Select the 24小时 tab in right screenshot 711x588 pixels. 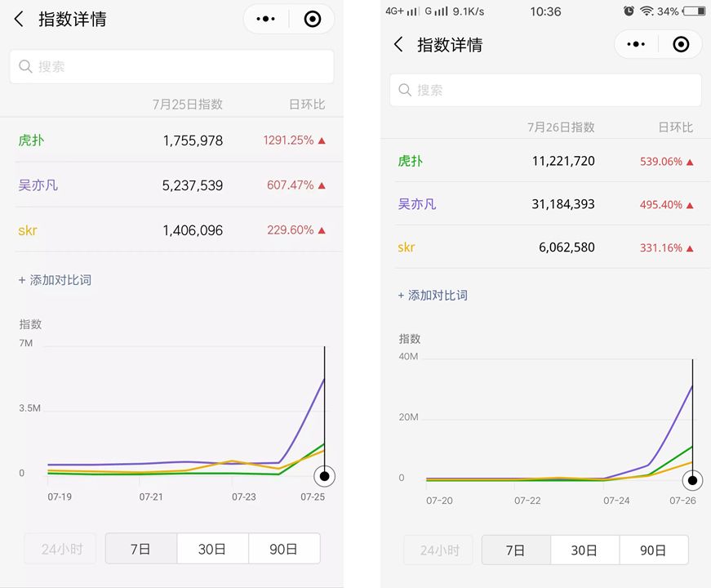[438, 550]
